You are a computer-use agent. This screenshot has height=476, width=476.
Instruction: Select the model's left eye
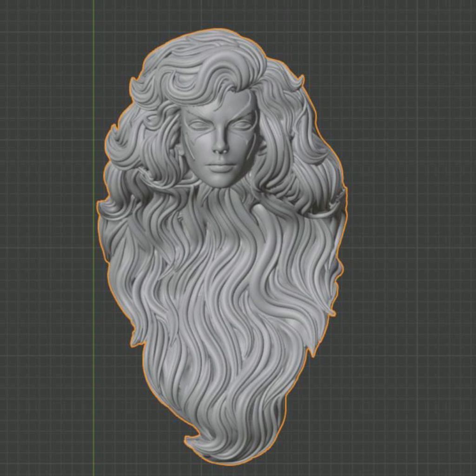coord(242,125)
